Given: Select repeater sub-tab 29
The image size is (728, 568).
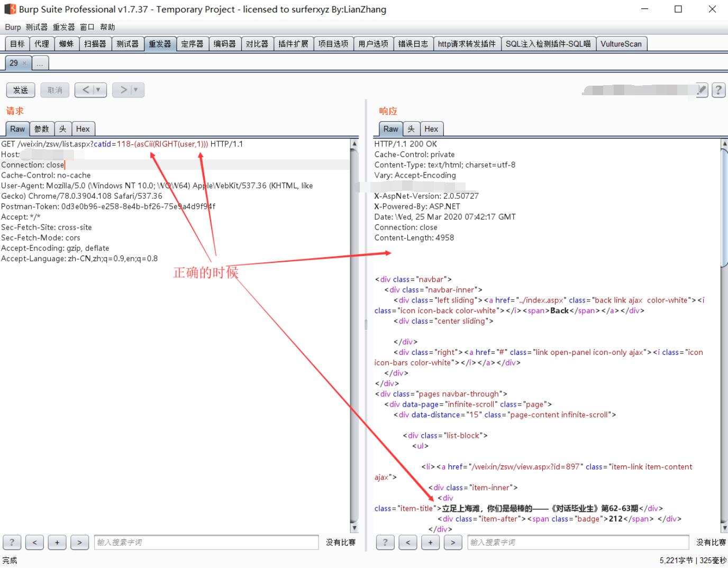Looking at the screenshot, I should [14, 63].
